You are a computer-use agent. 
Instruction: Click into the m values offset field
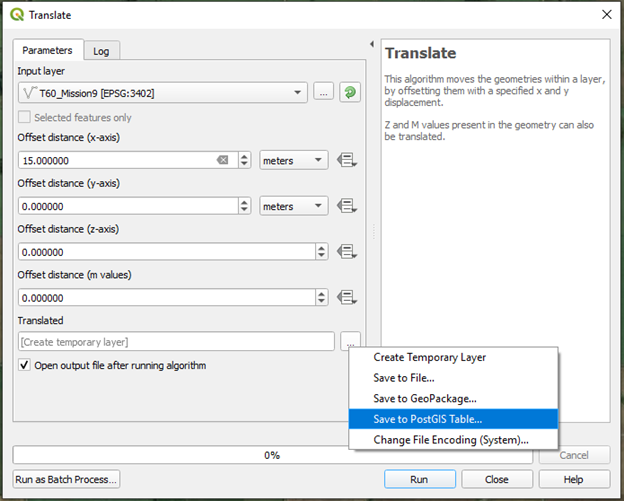(167, 298)
